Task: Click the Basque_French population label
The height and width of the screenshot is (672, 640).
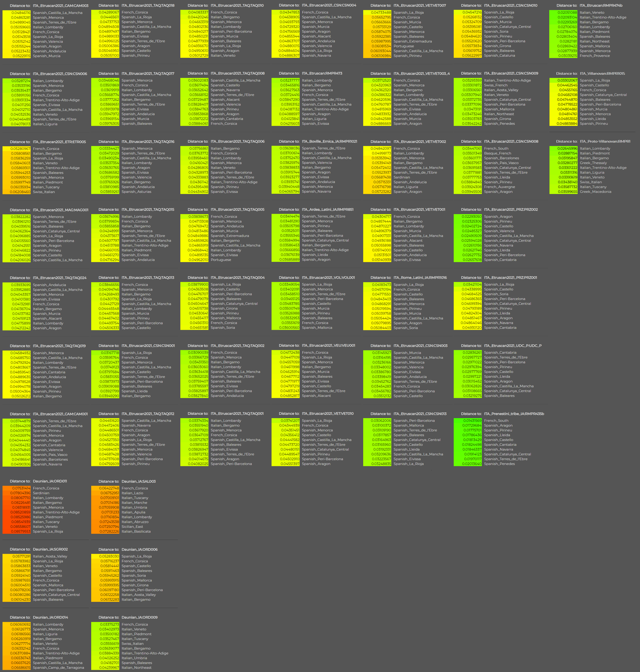Action: click(x=497, y=153)
